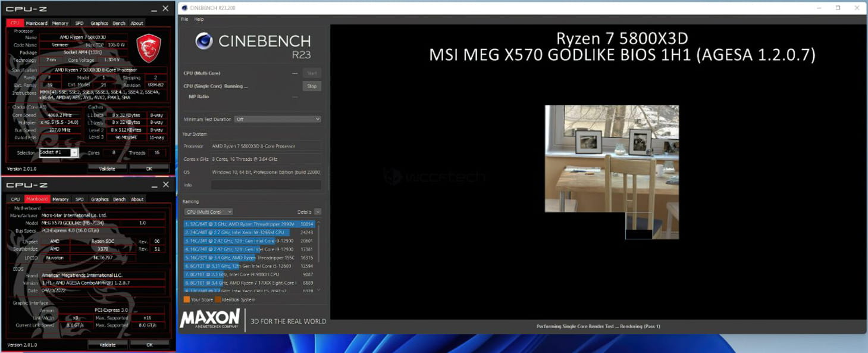Click the '8 Cores, 16 Threads @ 3.64 GHz' value

tap(266, 159)
